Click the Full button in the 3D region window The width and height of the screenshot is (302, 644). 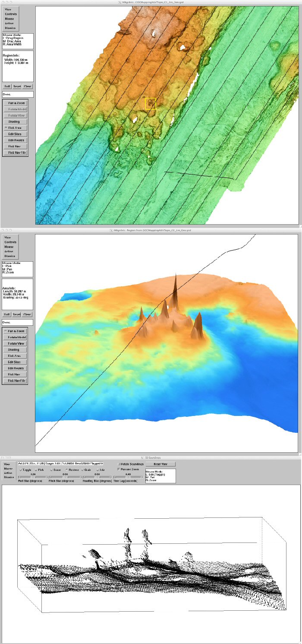point(7,314)
